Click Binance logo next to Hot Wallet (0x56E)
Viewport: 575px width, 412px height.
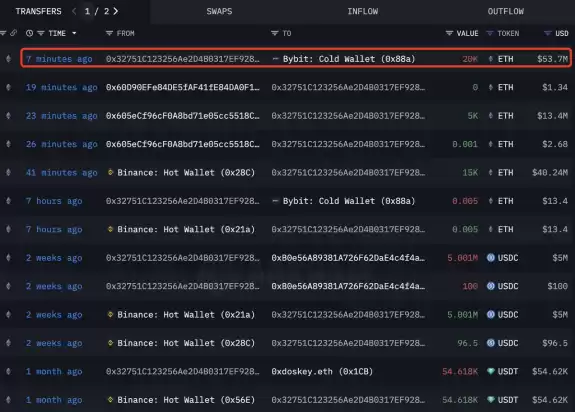[110, 400]
